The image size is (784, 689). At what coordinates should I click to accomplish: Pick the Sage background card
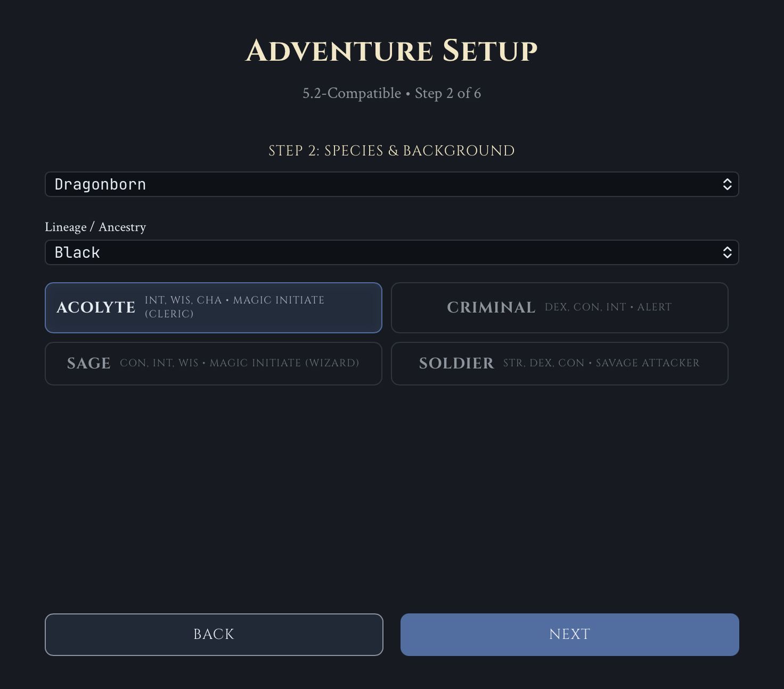(214, 364)
